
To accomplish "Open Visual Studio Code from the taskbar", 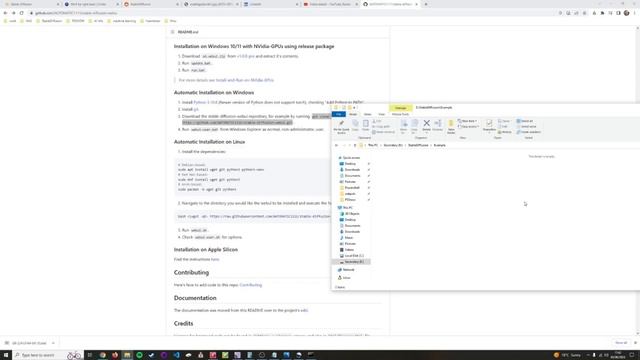I will click(176, 355).
